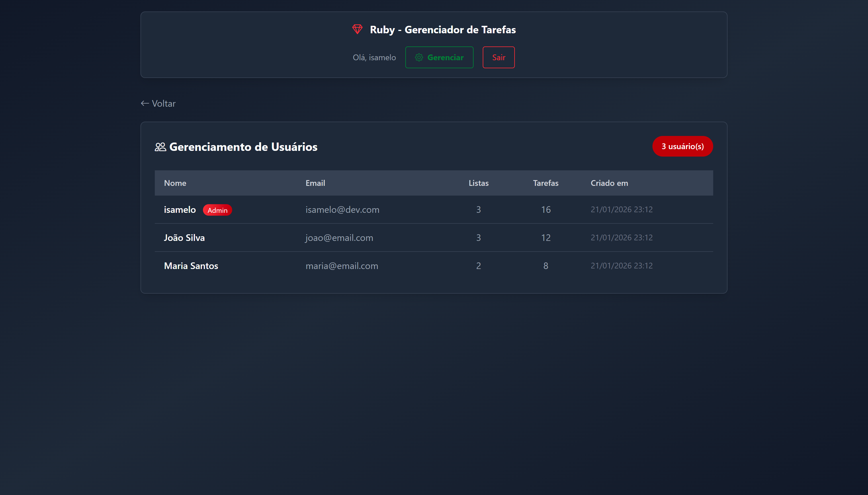Click the Criado em column header

click(x=609, y=183)
